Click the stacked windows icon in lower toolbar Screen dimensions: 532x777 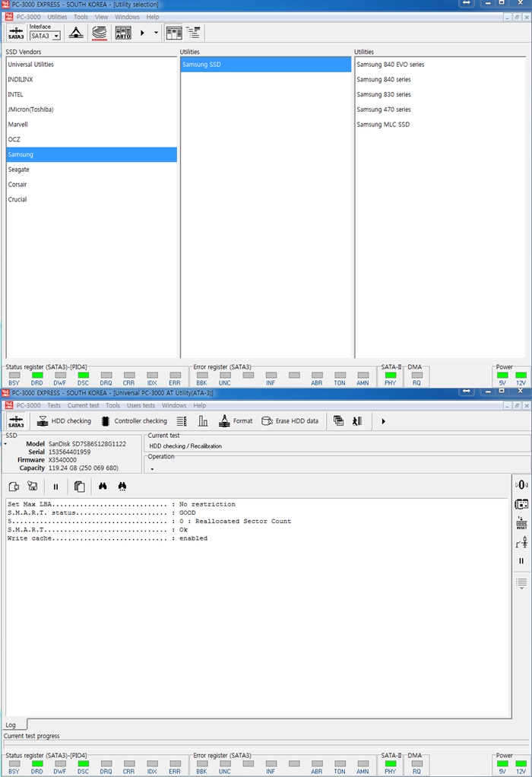coord(339,421)
